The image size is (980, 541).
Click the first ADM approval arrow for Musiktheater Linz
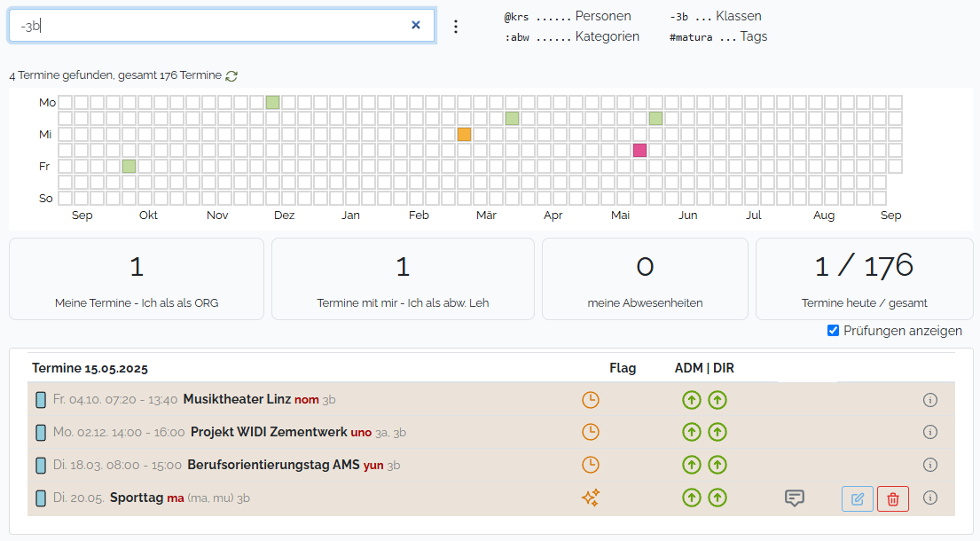691,400
